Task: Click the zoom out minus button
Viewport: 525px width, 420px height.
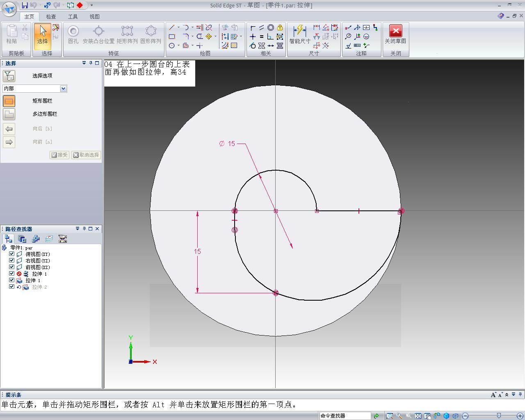Action: click(465, 416)
